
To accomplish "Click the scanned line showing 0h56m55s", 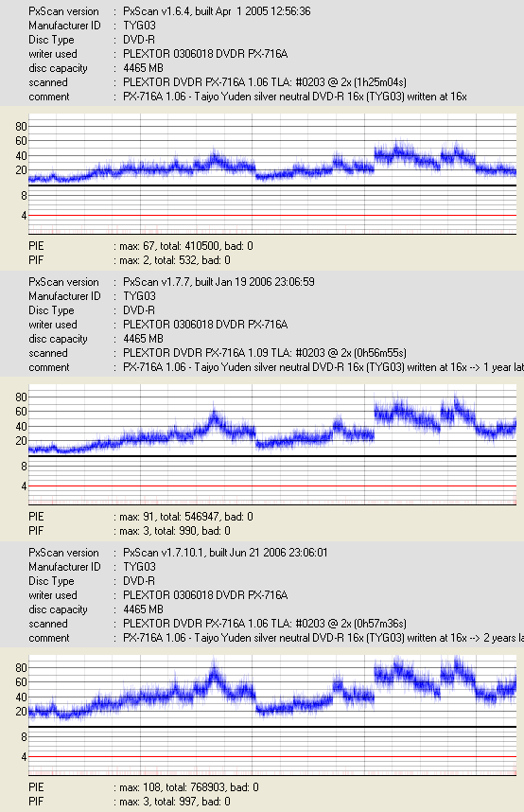I will [265, 353].
